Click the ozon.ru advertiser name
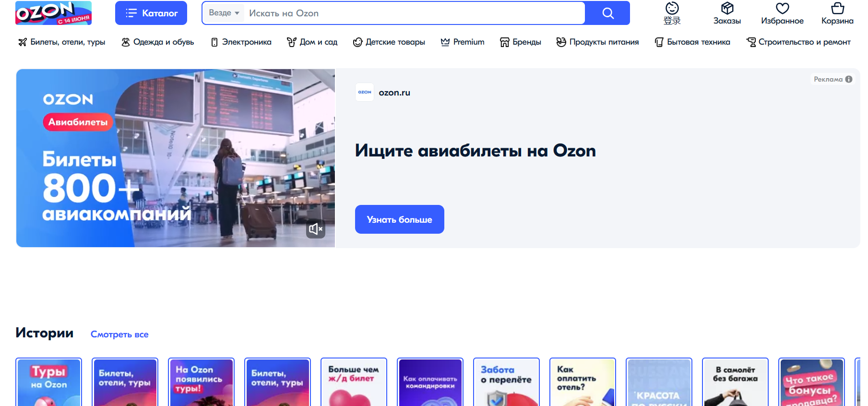Image resolution: width=868 pixels, height=406 pixels. pyautogui.click(x=394, y=93)
